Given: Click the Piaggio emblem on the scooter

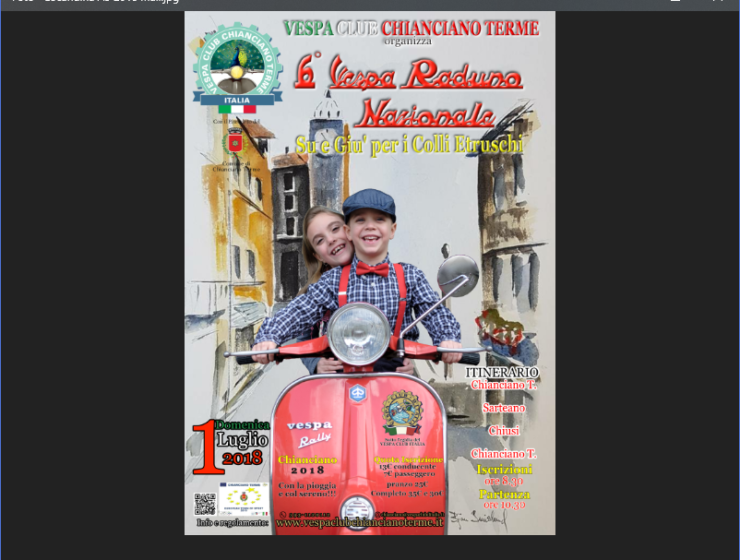Looking at the screenshot, I should tap(356, 393).
